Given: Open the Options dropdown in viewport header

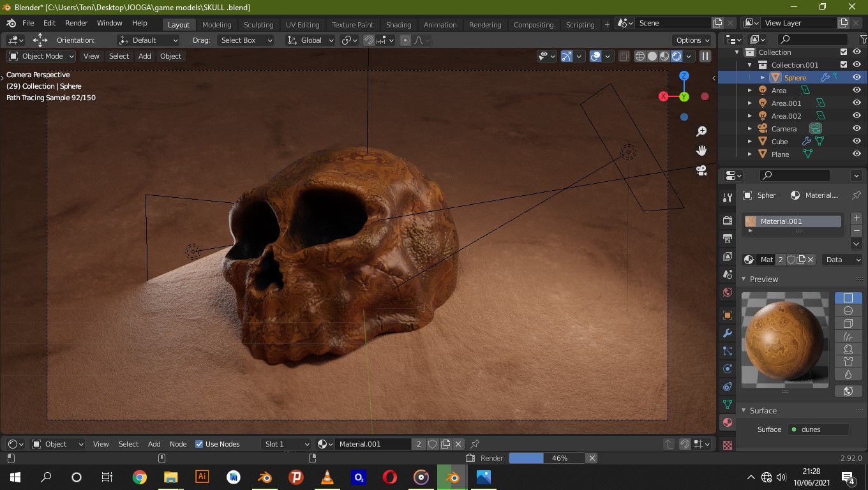Looking at the screenshot, I should coord(693,40).
